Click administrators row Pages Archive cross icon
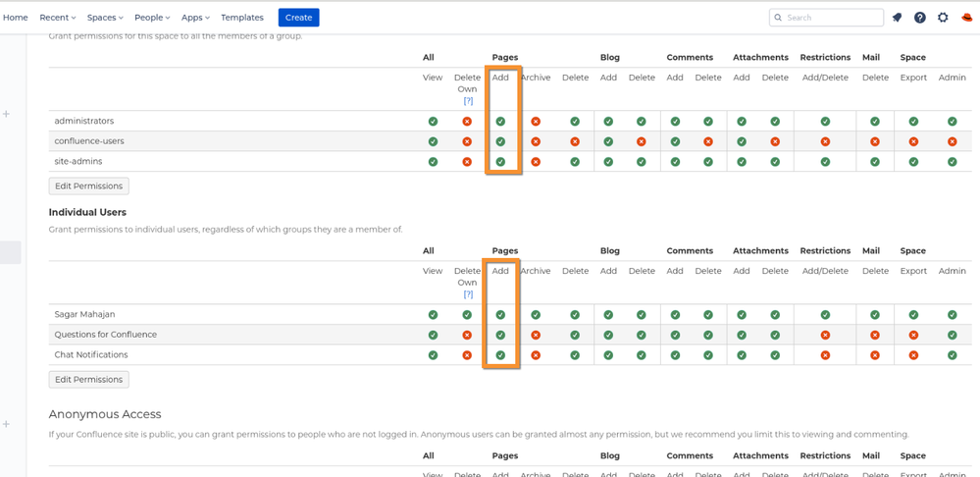Viewport: 980px width, 477px height. pos(536,122)
